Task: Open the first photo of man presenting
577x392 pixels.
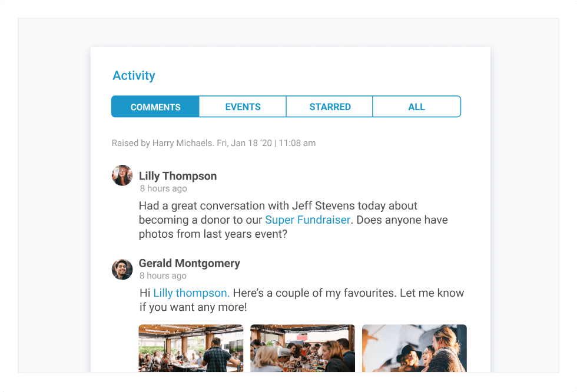Action: tap(191, 348)
